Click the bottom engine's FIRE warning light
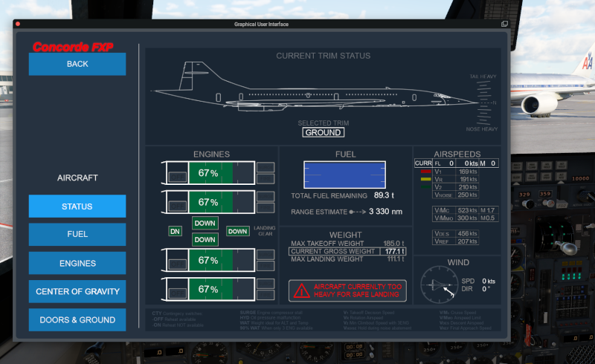595x364 pixels. coord(266,295)
